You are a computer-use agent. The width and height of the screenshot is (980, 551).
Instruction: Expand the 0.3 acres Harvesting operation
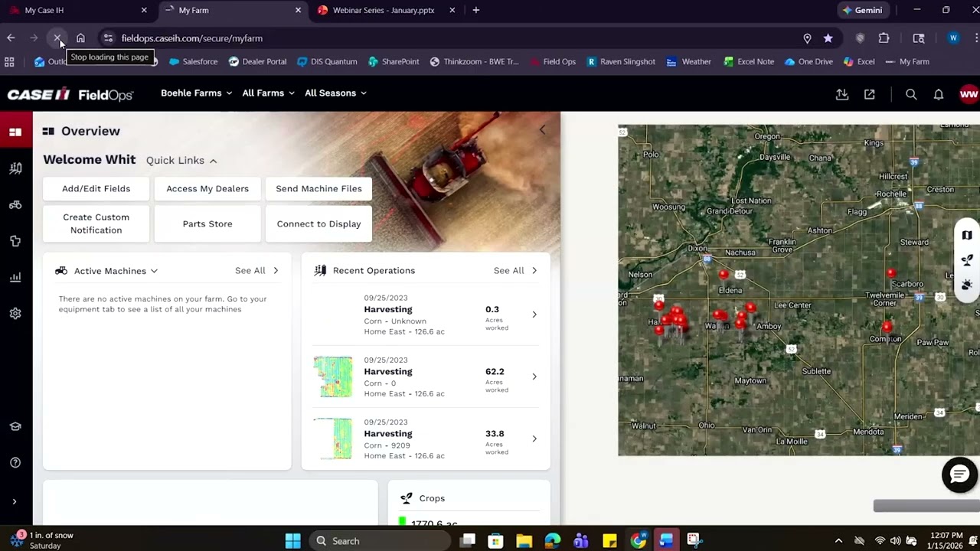point(534,315)
